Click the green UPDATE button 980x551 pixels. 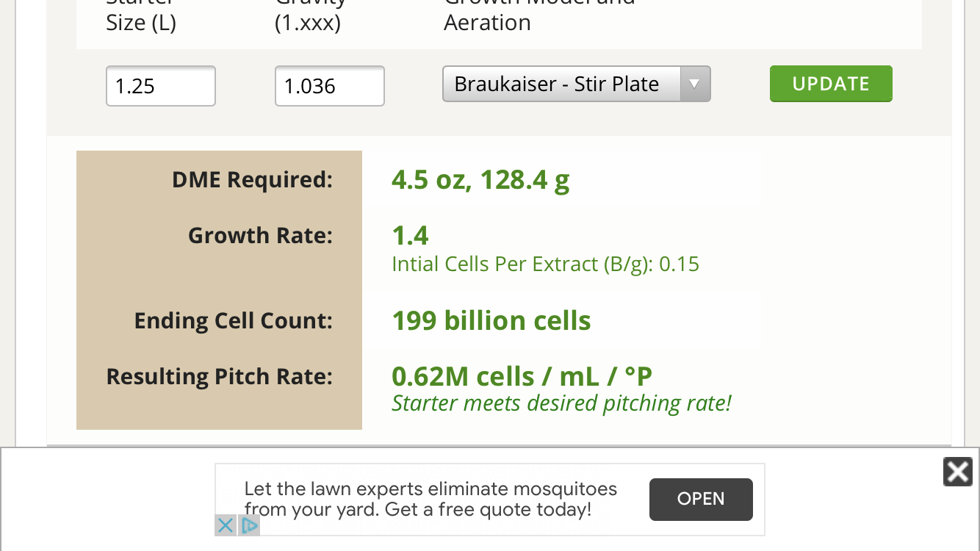[x=831, y=84]
